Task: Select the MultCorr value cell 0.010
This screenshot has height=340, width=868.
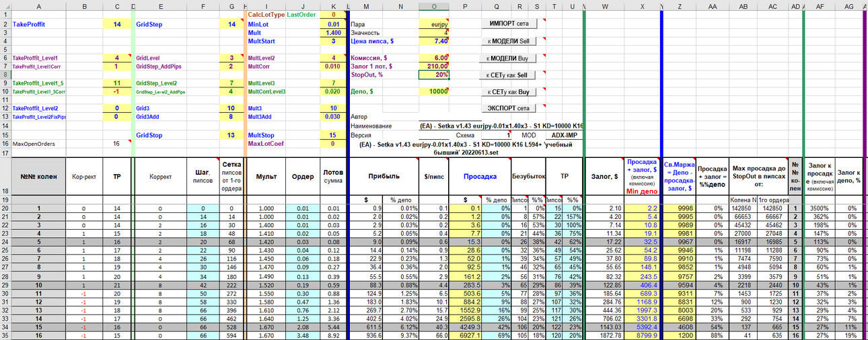Action: click(334, 67)
